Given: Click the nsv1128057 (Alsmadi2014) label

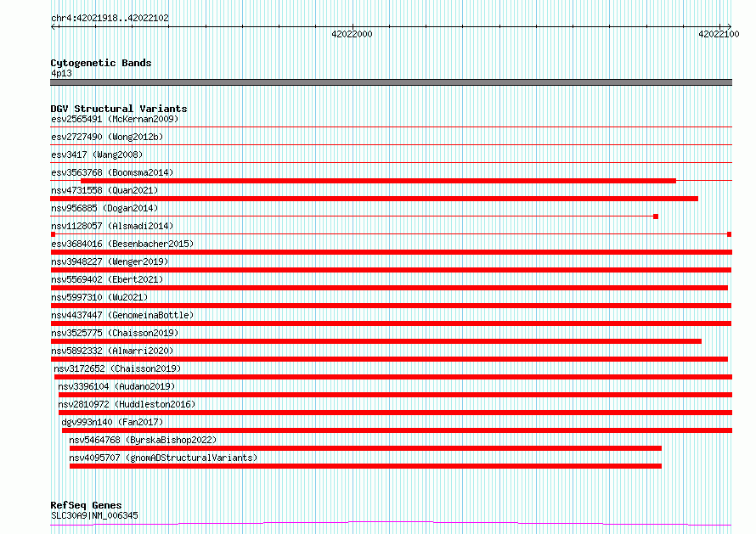Looking at the screenshot, I should (112, 226).
